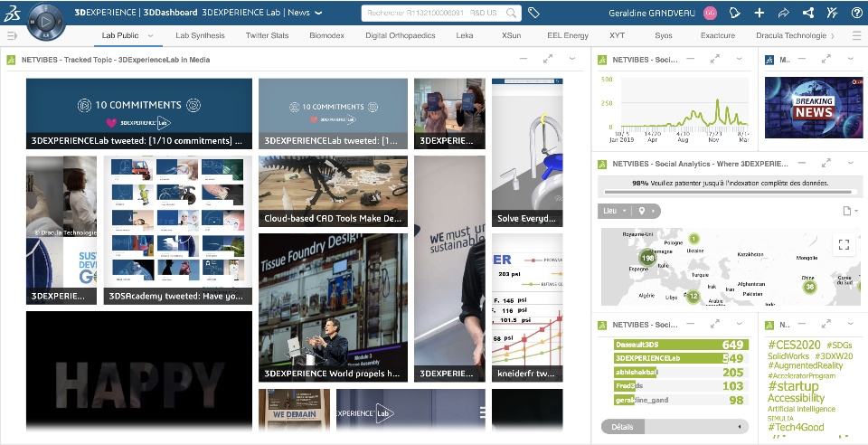This screenshot has height=445, width=868.
Task: Select the Dassault3DS contributor bar
Action: [681, 345]
